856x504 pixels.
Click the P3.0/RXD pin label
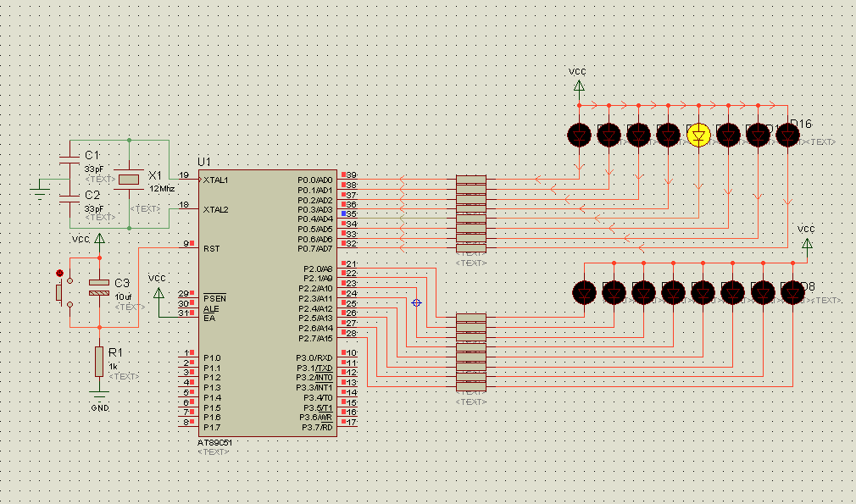(x=314, y=358)
